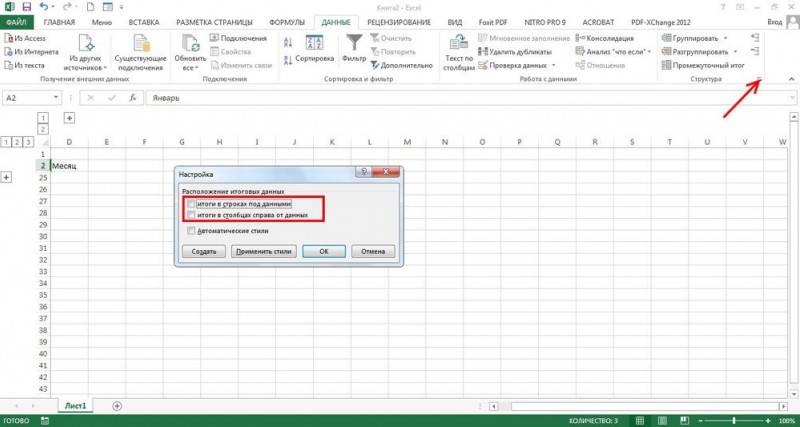Select column header M
This screenshot has height=427, width=800.
[x=407, y=142]
